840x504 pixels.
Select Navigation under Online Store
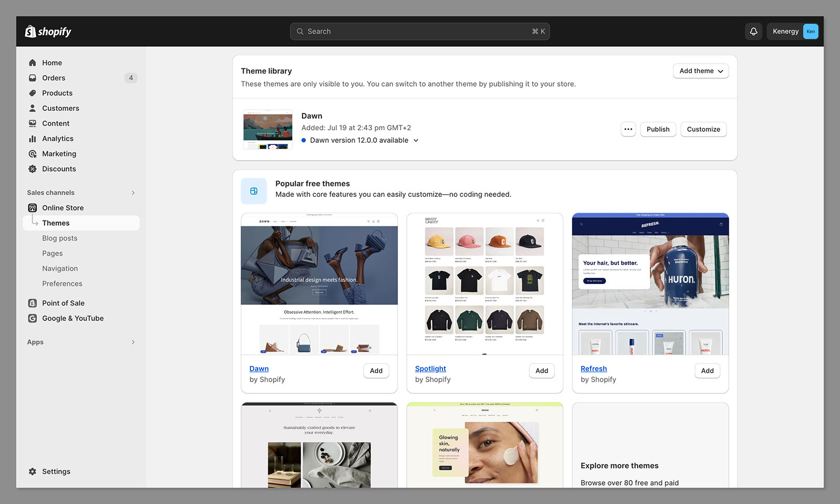[60, 268]
